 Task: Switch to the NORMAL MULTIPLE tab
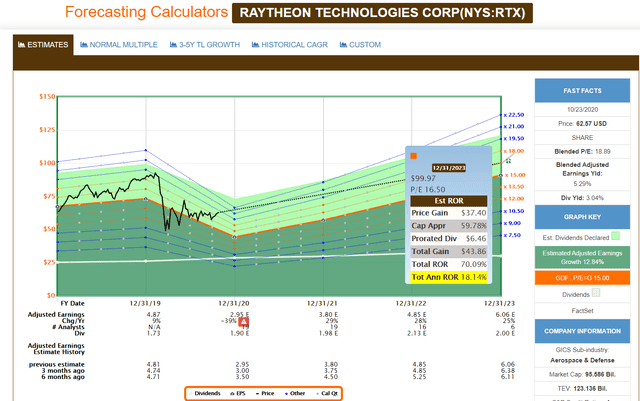(119, 45)
